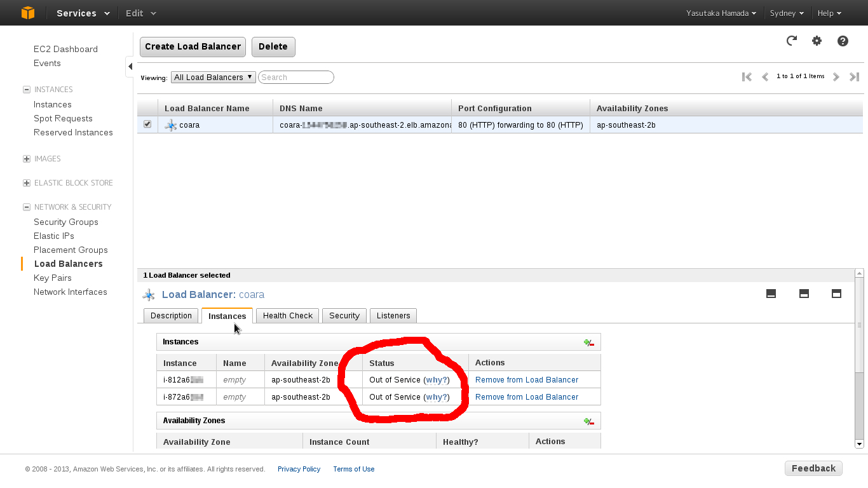
Task: Switch to the Description tab
Action: [171, 316]
